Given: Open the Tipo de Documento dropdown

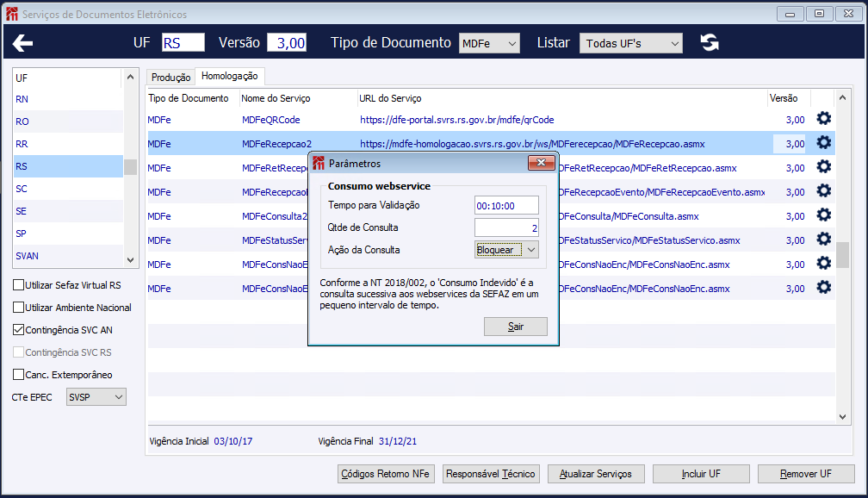Looking at the screenshot, I should point(489,43).
